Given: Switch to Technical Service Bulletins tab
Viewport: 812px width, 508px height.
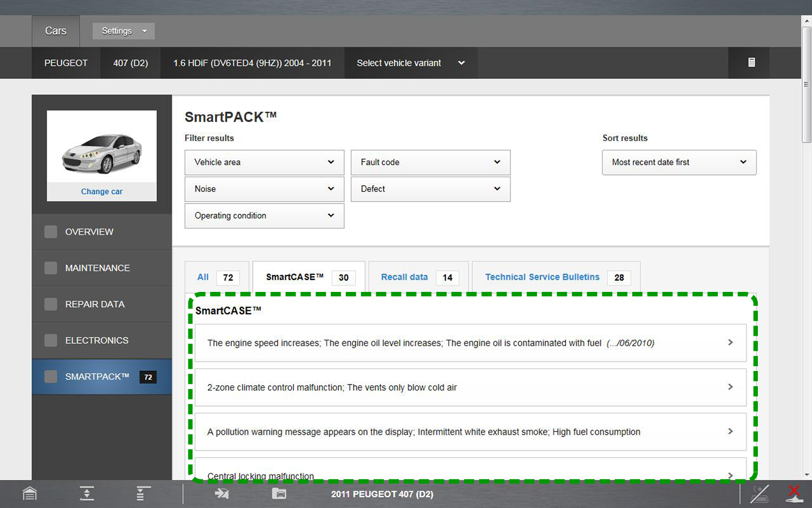Looking at the screenshot, I should (x=542, y=277).
